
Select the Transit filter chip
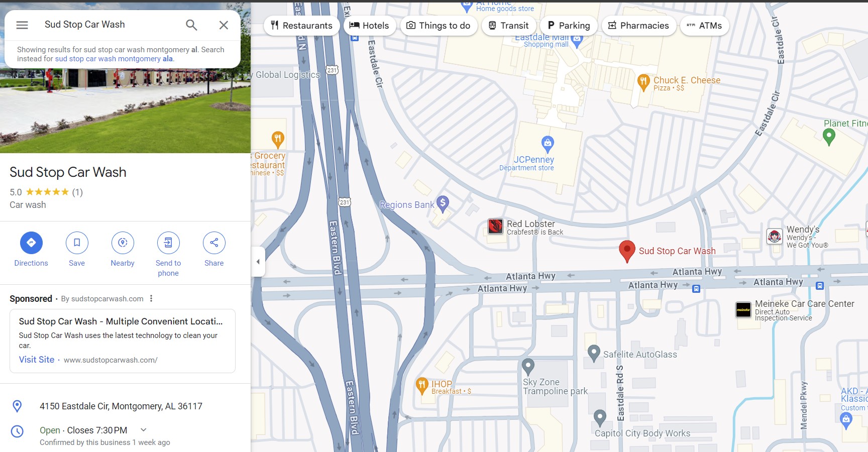coord(508,26)
